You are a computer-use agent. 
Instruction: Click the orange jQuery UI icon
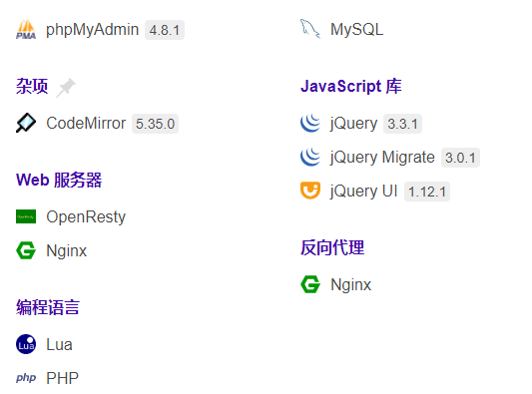(x=310, y=191)
